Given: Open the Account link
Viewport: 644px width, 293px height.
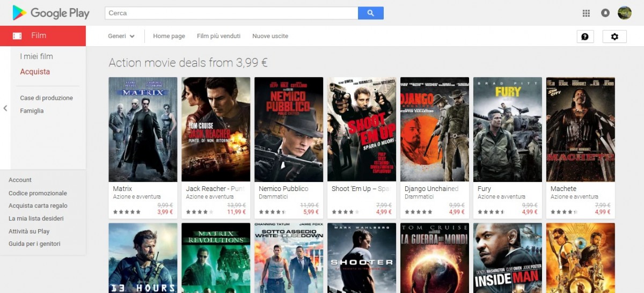Looking at the screenshot, I should (x=20, y=180).
